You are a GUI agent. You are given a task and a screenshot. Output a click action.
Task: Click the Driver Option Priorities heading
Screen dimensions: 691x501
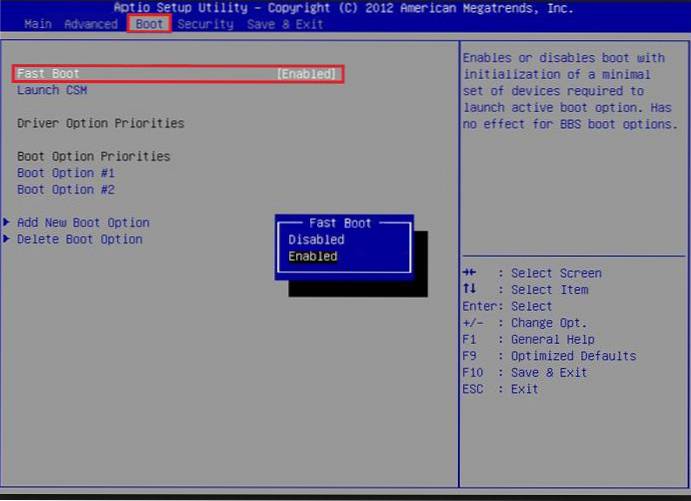tap(100, 124)
